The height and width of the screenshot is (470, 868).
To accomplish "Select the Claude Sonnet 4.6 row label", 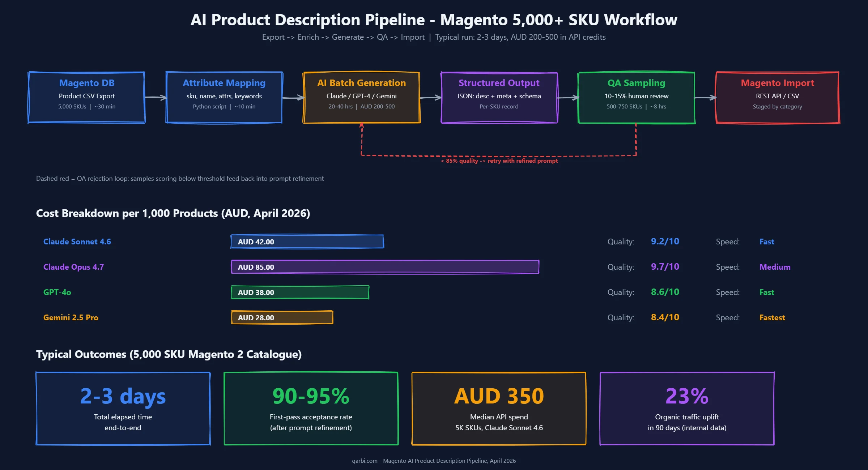I will (x=77, y=242).
